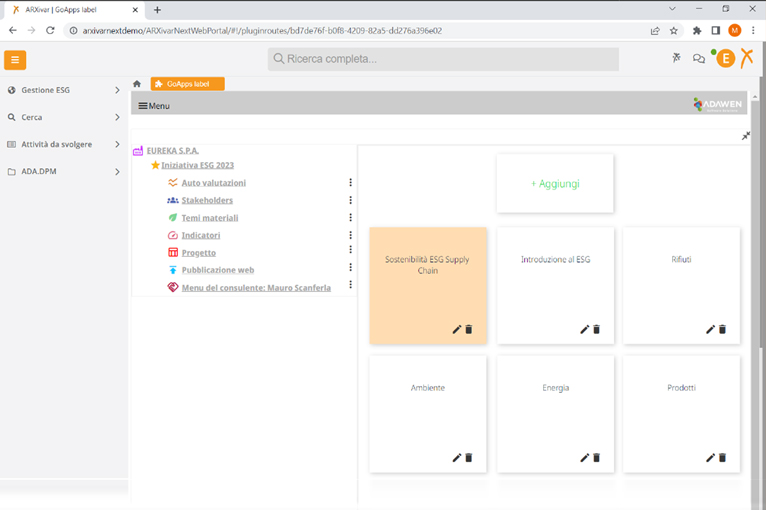Collapse the panel using the pin arrows icon
Viewport: 766px width, 510px height.
(x=746, y=136)
